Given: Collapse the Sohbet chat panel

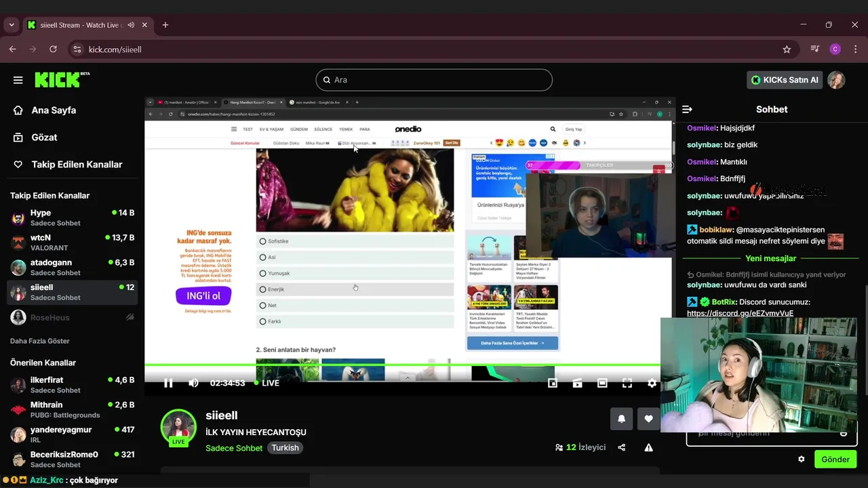Looking at the screenshot, I should click(x=687, y=109).
